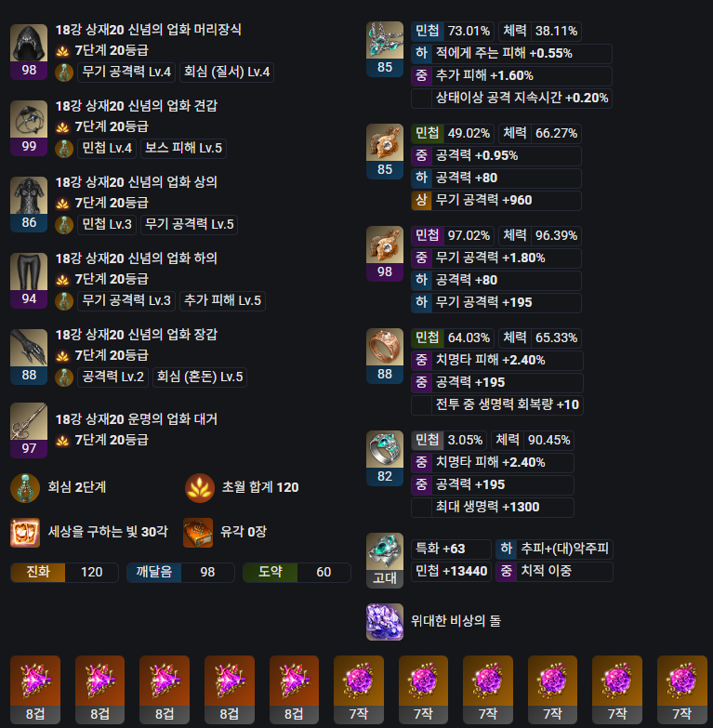The width and height of the screenshot is (713, 728).
Task: Click the 도약 60 ark passive badge
Action: (x=297, y=572)
